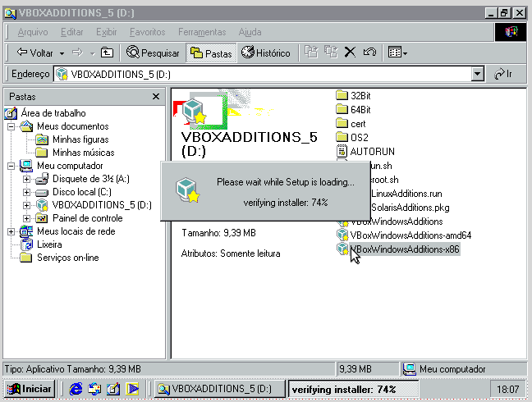Select Área de trabalho in folder tree
The height and width of the screenshot is (402, 532).
53,113
